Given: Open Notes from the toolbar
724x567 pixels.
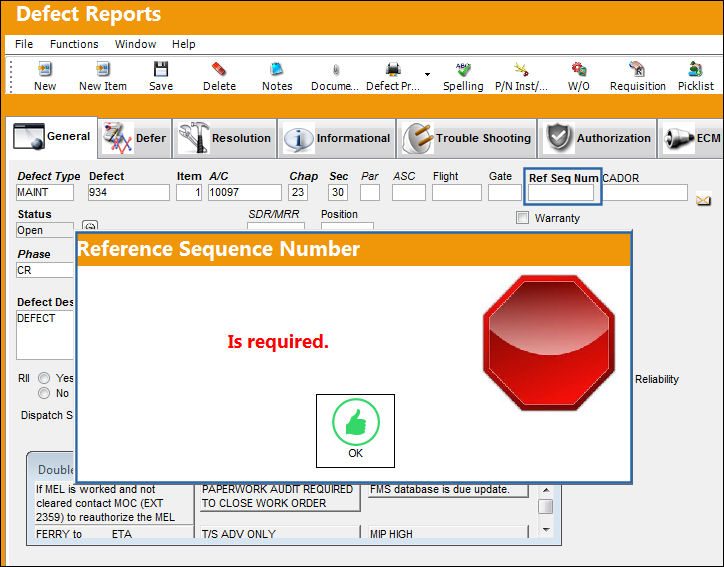Looking at the screenshot, I should (277, 76).
